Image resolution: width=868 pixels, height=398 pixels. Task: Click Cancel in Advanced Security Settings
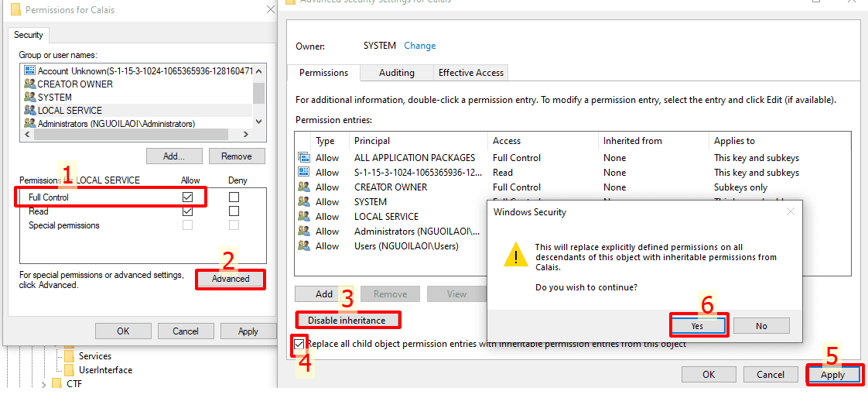click(771, 375)
